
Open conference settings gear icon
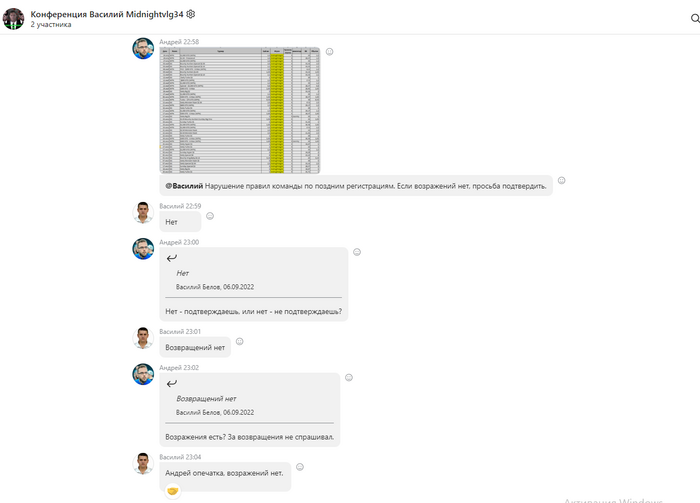pos(191,14)
